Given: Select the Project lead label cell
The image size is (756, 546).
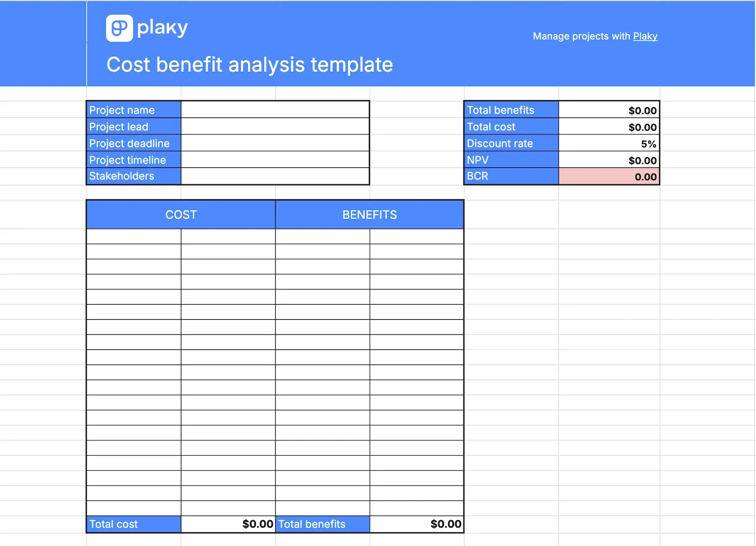Looking at the screenshot, I should (134, 126).
